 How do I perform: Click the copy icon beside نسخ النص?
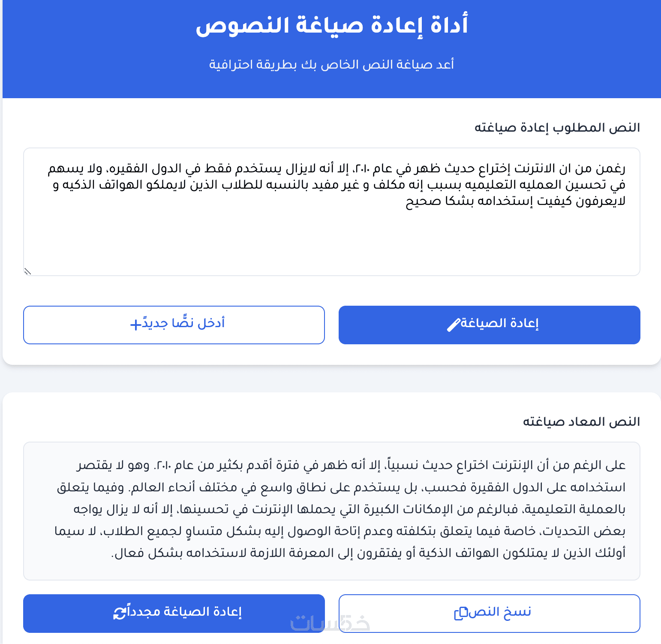pyautogui.click(x=460, y=613)
